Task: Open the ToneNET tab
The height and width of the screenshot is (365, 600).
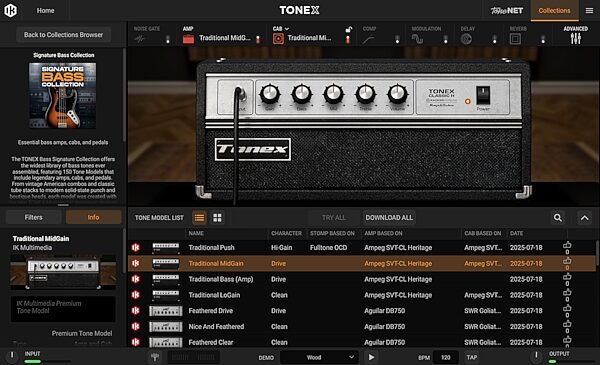Action: (x=507, y=11)
